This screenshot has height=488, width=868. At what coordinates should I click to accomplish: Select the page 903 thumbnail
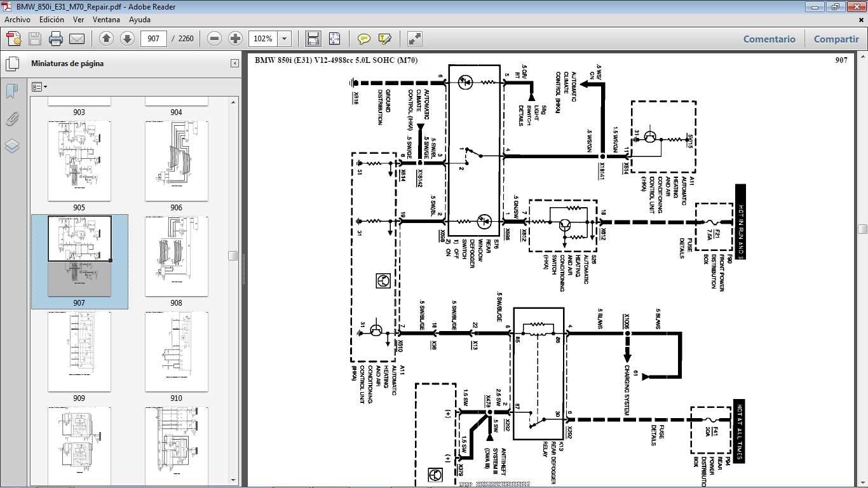pyautogui.click(x=79, y=102)
